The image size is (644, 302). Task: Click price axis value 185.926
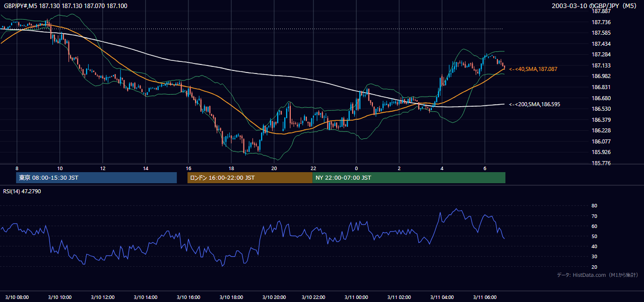601,152
